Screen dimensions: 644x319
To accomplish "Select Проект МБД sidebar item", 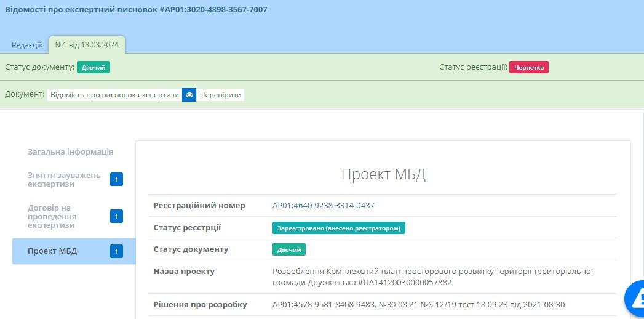I will [52, 251].
